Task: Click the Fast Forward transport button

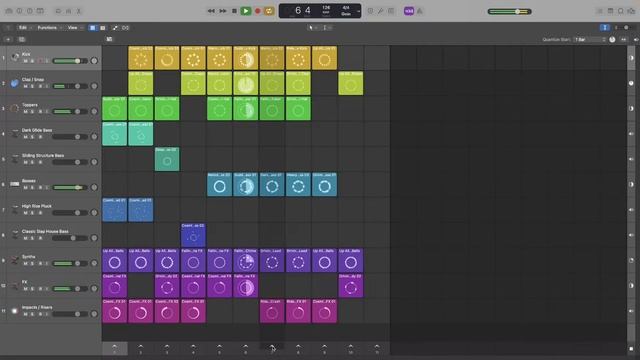Action: click(x=223, y=11)
